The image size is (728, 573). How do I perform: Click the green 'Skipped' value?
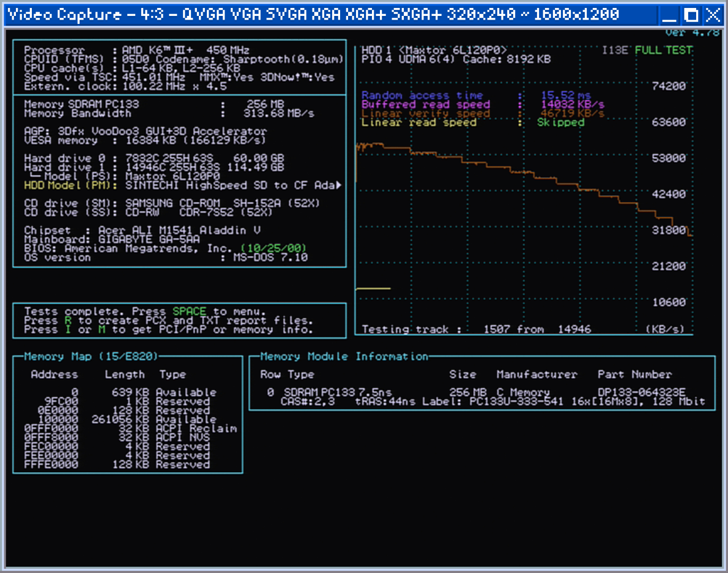(560, 123)
